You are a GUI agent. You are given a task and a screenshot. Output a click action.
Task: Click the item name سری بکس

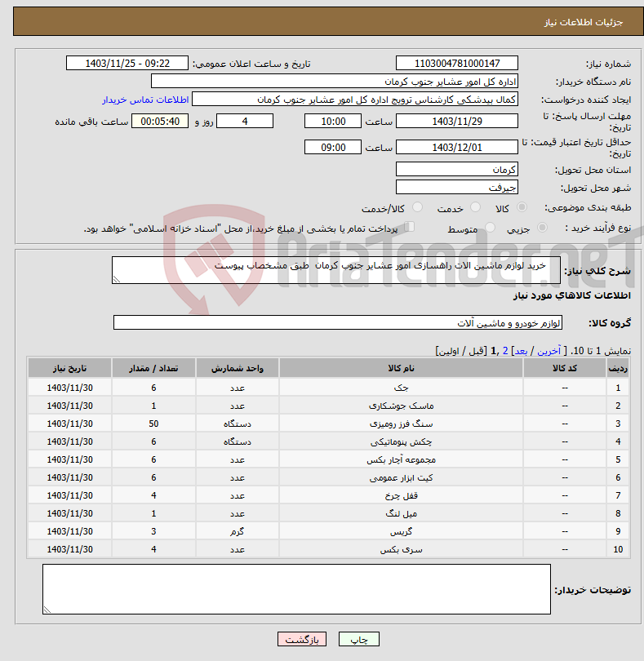tap(401, 549)
